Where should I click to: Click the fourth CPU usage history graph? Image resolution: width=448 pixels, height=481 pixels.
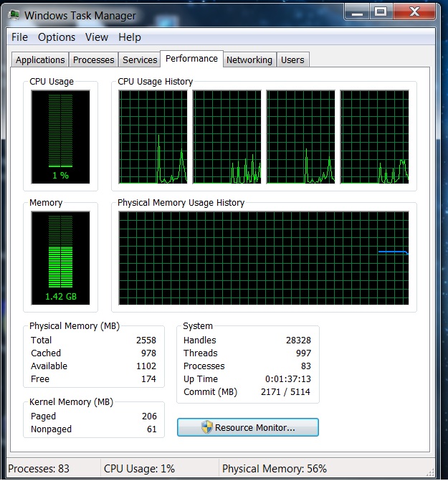click(x=374, y=137)
